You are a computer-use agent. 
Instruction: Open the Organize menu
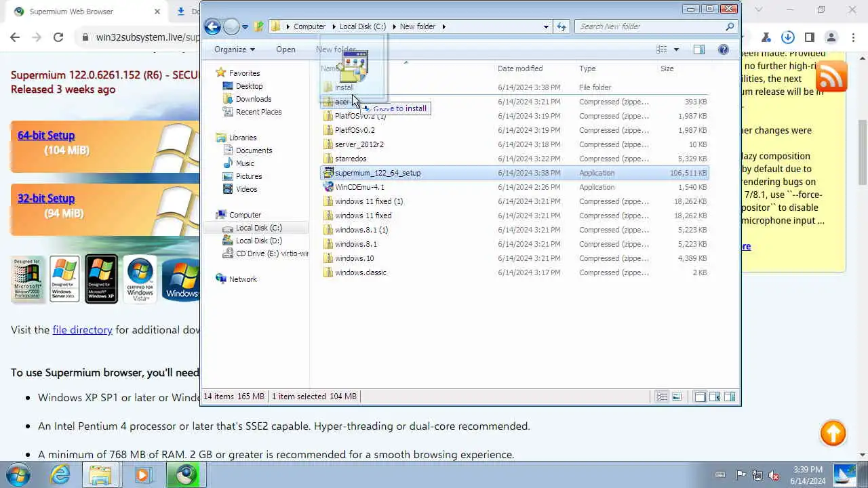pyautogui.click(x=235, y=49)
